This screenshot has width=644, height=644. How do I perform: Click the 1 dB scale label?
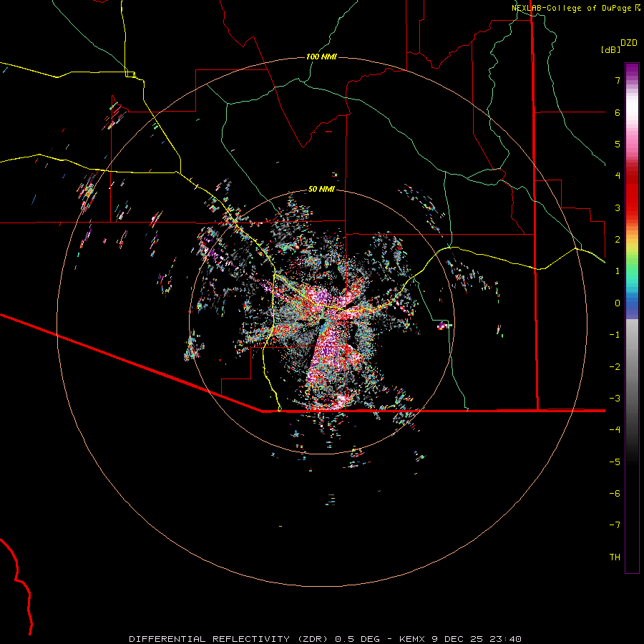(x=618, y=271)
